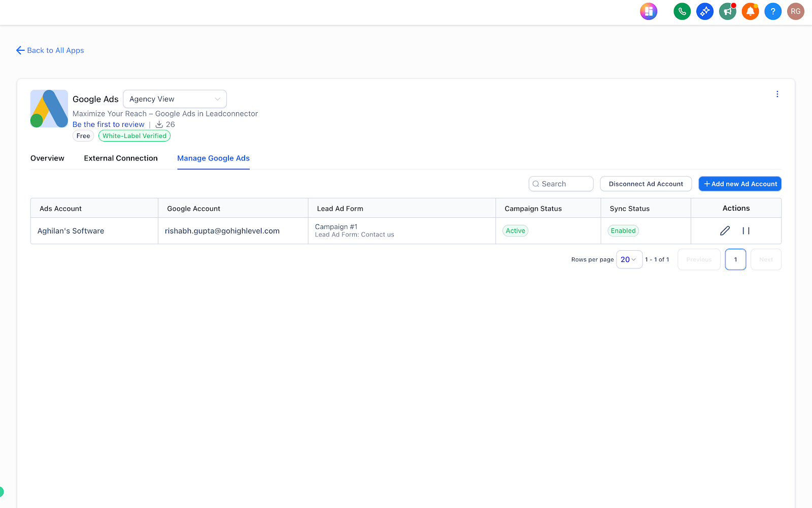Click the Campaign #1 text
Screen dimensions: 812x508
(x=336, y=227)
